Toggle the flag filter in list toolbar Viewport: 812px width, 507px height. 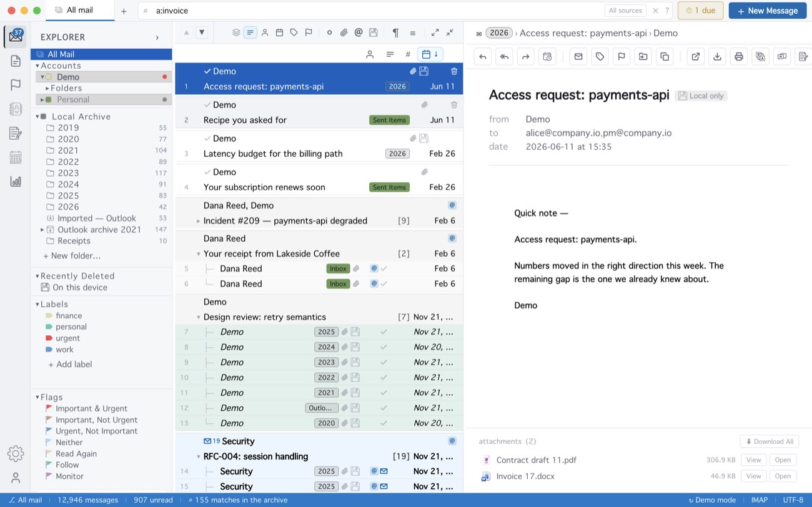point(309,32)
